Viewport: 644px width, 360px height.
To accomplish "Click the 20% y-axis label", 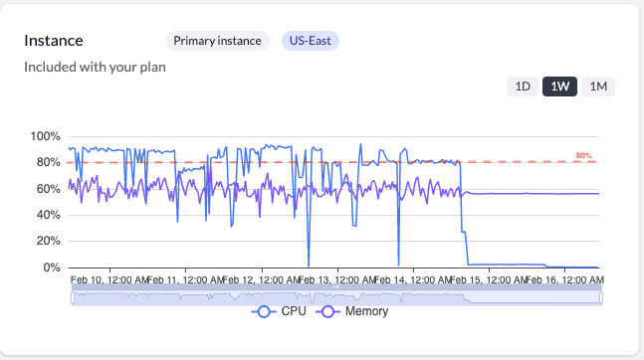I will coord(49,241).
